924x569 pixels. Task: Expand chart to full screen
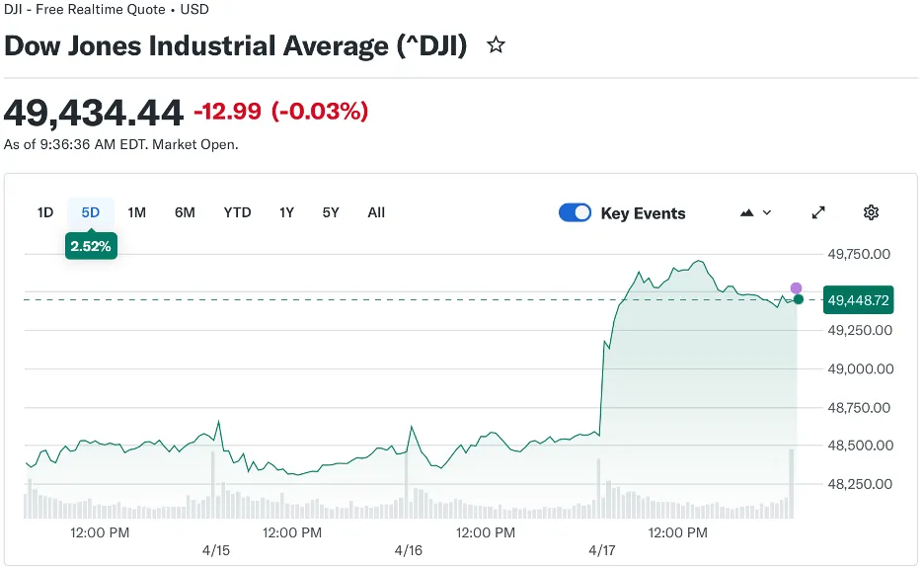click(x=818, y=212)
